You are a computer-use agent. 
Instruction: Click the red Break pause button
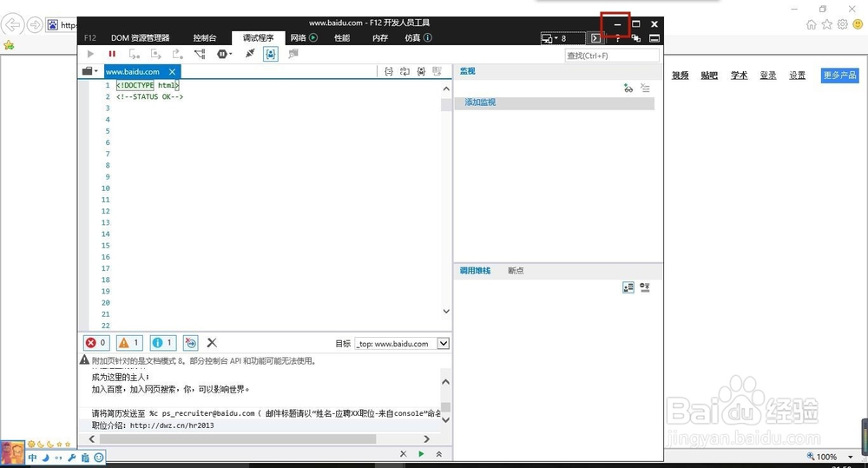click(112, 54)
